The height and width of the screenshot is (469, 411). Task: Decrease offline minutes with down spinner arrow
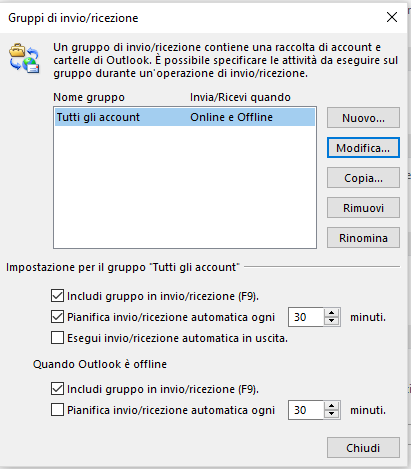click(331, 414)
